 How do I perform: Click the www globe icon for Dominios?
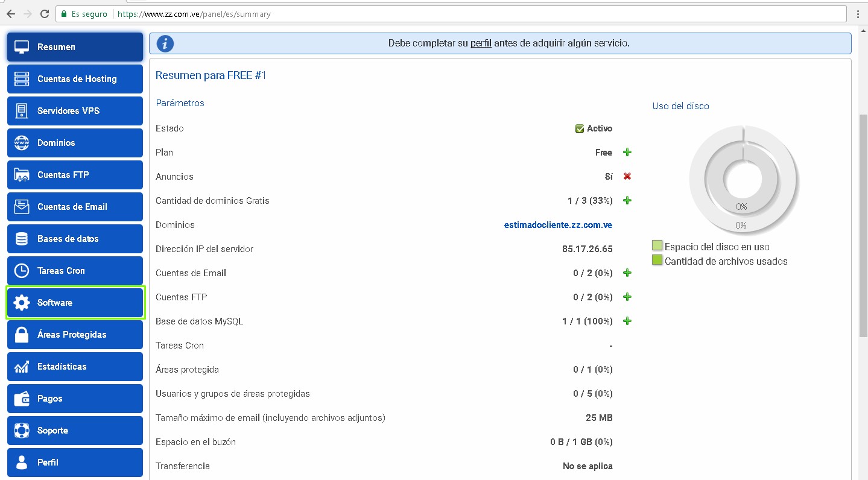(x=22, y=143)
